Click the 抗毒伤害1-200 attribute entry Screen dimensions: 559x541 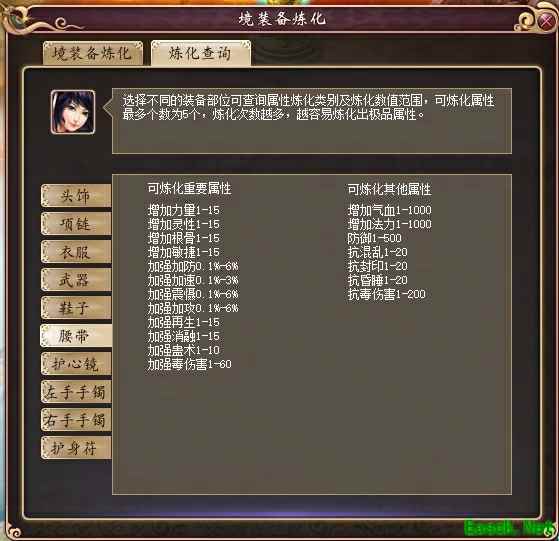[386, 294]
